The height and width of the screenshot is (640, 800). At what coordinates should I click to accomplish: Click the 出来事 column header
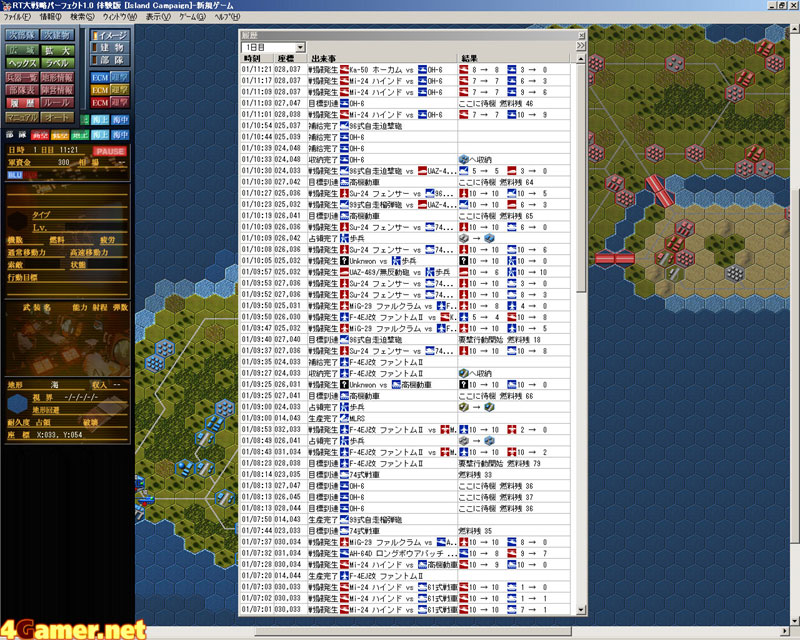pyautogui.click(x=382, y=58)
